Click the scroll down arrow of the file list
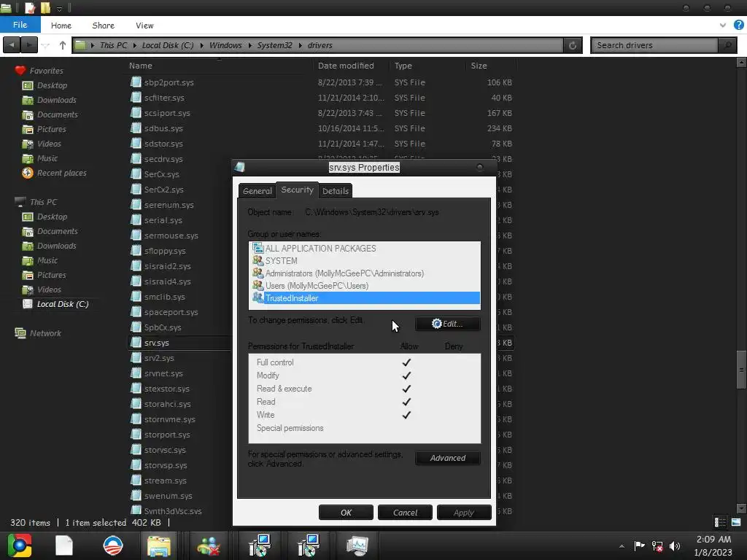Screen dimensions: 747x560 coord(741,508)
